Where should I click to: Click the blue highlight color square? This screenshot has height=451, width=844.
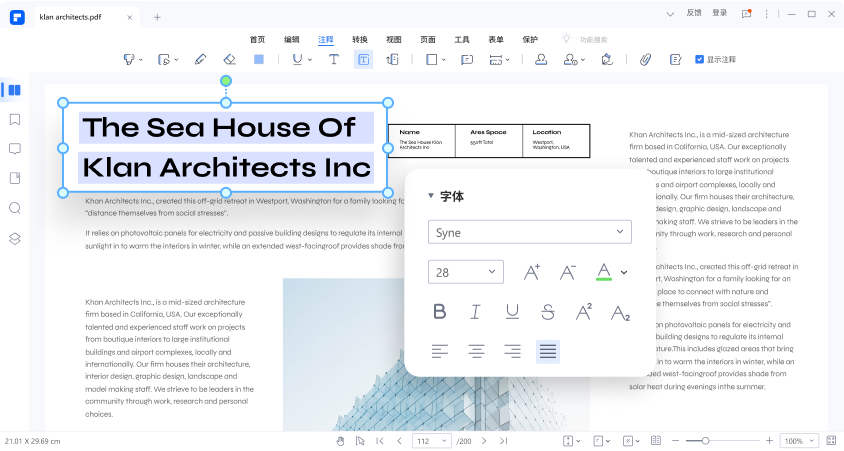point(259,60)
